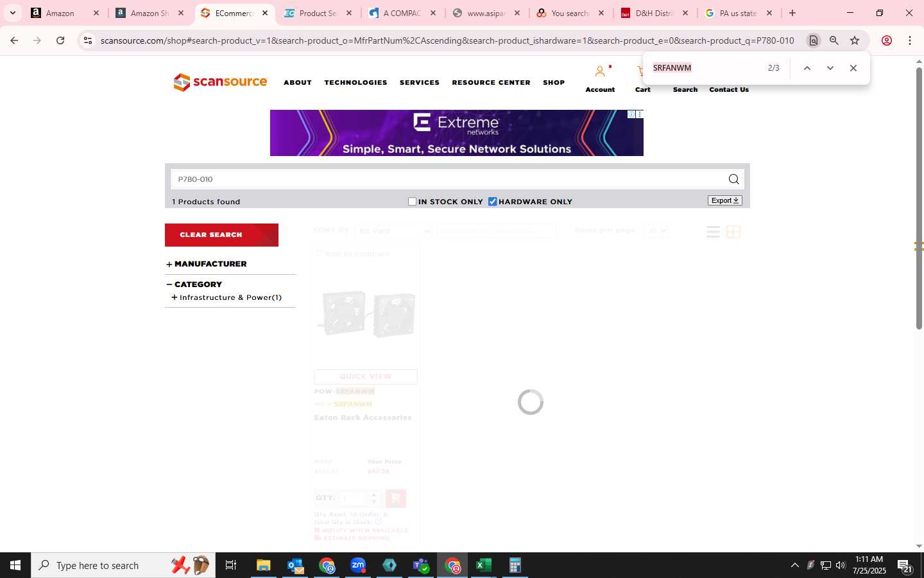Open Chrome profile icon
Screen dimensions: 924x578
pos(887,40)
